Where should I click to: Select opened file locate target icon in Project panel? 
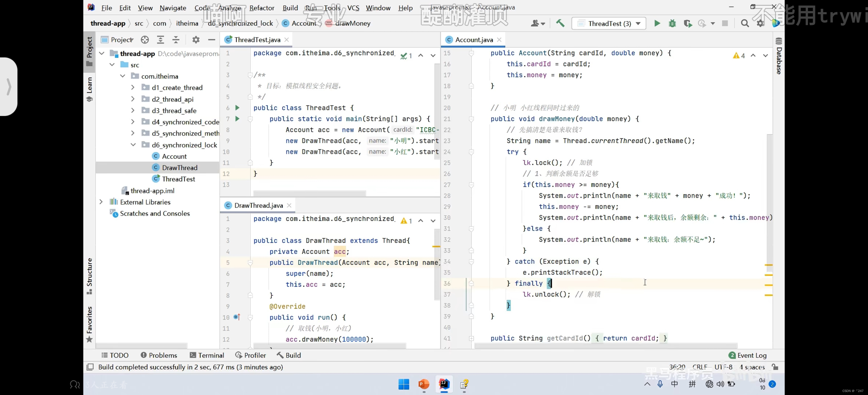(x=145, y=40)
